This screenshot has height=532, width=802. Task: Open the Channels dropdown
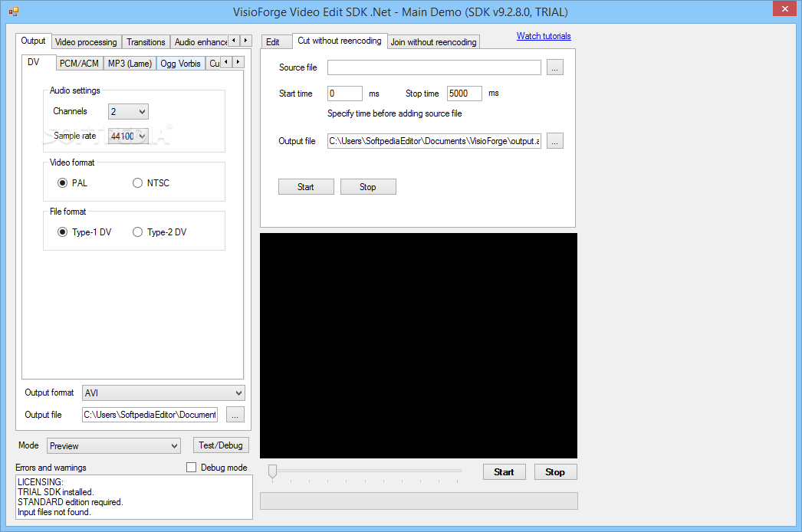128,111
